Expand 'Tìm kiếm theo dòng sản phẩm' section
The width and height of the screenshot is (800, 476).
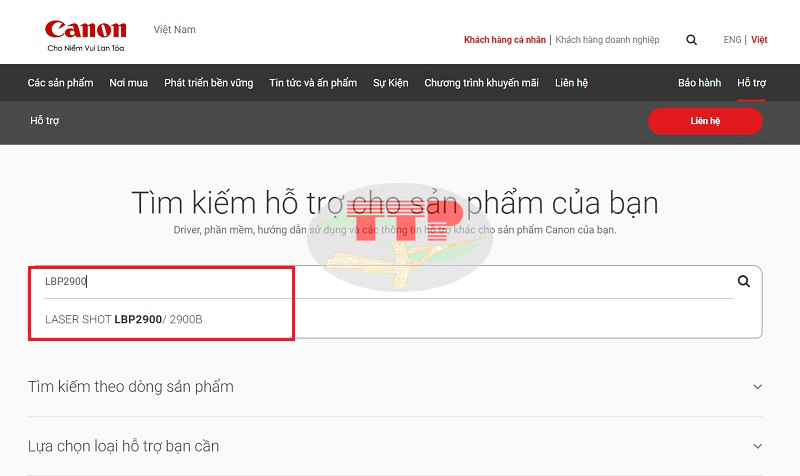point(395,387)
